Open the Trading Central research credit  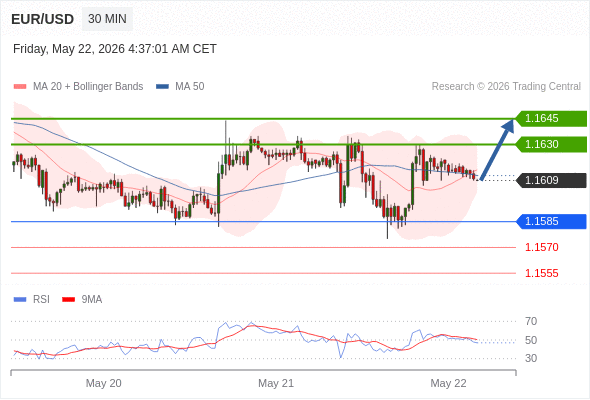click(506, 87)
